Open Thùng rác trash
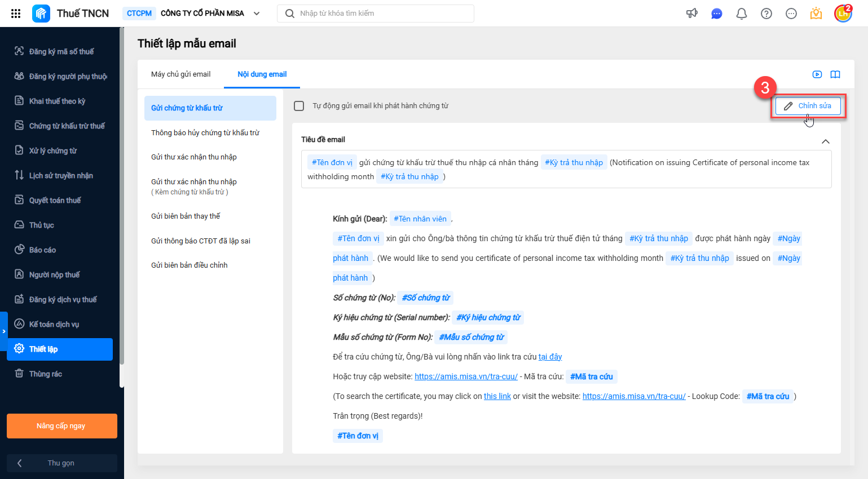868x479 pixels. click(x=60, y=374)
